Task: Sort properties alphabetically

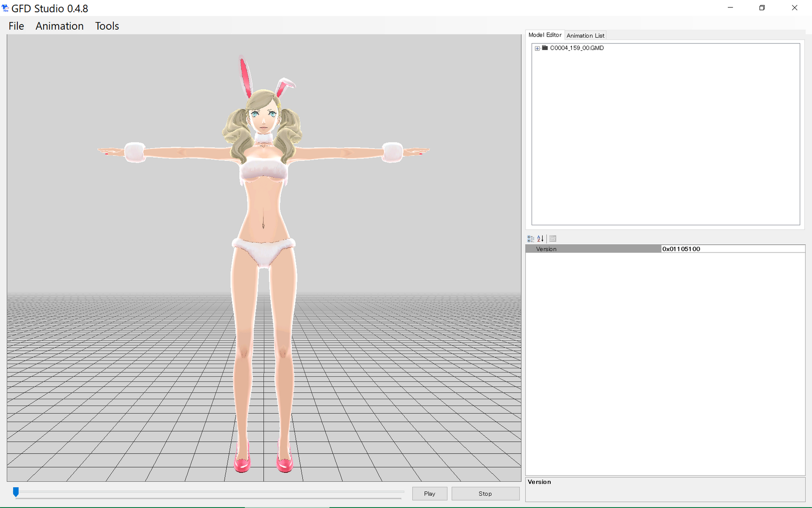Action: [x=540, y=238]
